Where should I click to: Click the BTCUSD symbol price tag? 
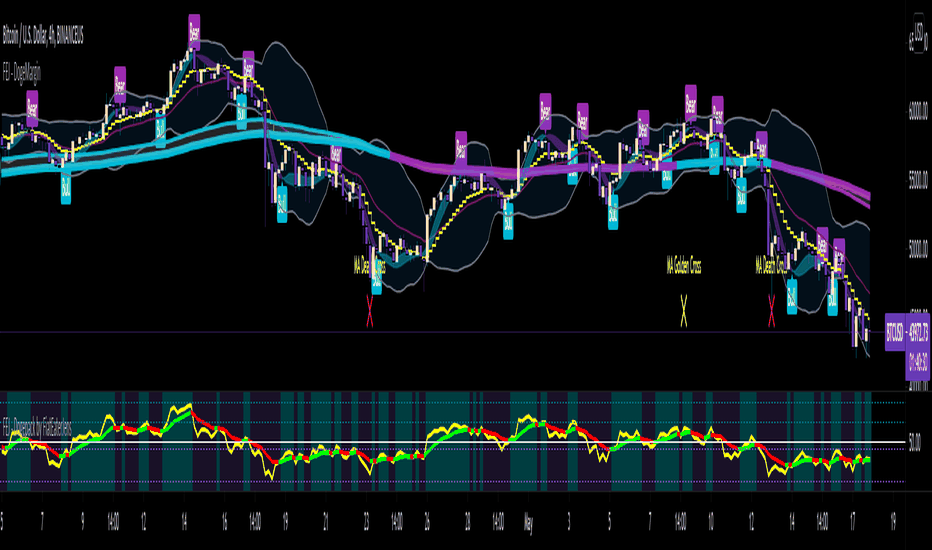pos(895,332)
